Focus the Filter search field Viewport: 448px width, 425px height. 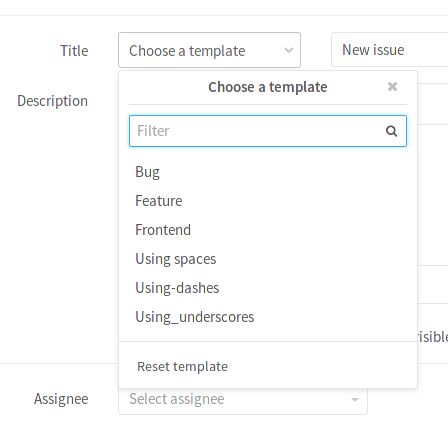click(x=268, y=131)
